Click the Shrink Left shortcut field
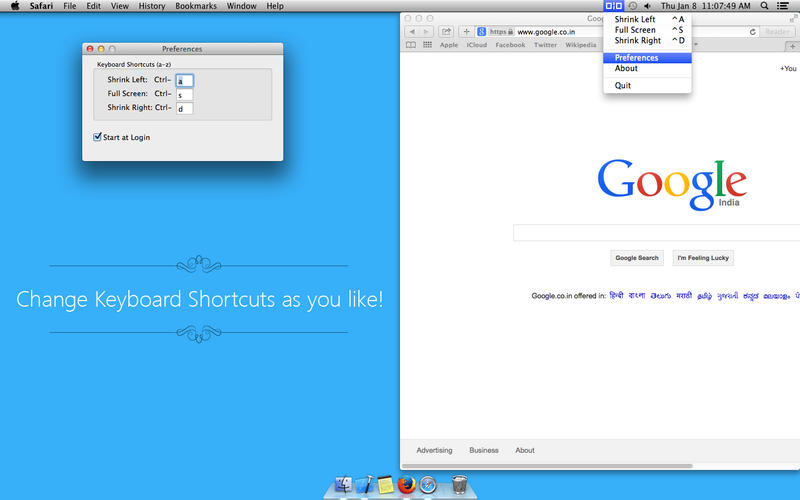This screenshot has width=800, height=500. 185,81
